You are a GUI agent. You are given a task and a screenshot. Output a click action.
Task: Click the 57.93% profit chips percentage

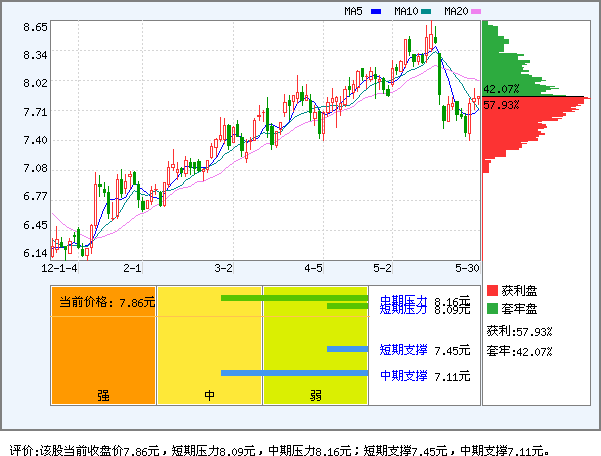click(501, 105)
